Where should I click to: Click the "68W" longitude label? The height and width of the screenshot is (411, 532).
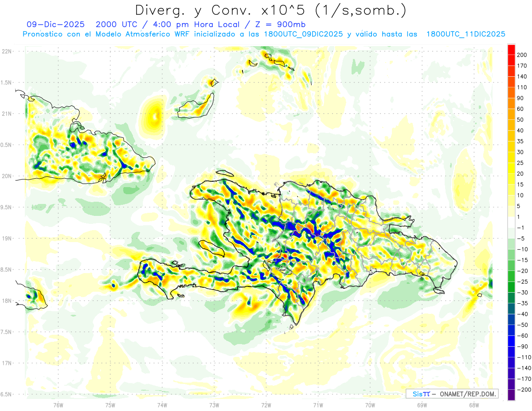coord(473,405)
